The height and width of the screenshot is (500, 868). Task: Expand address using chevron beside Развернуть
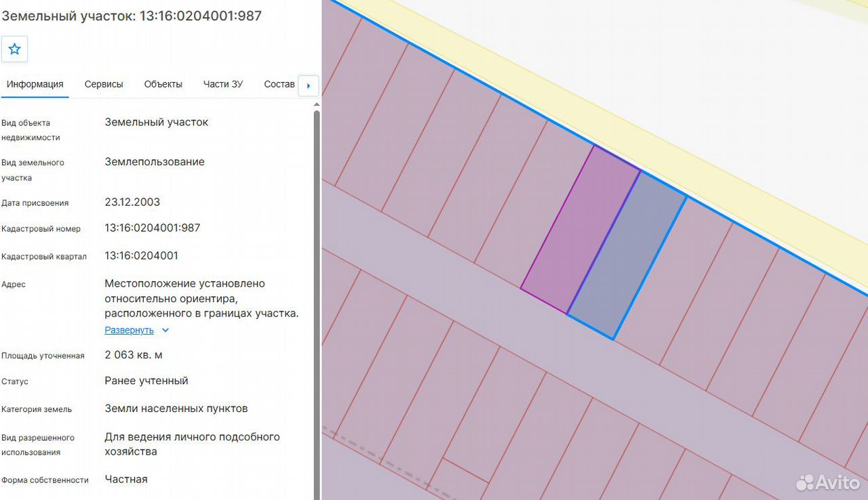pyautogui.click(x=165, y=331)
